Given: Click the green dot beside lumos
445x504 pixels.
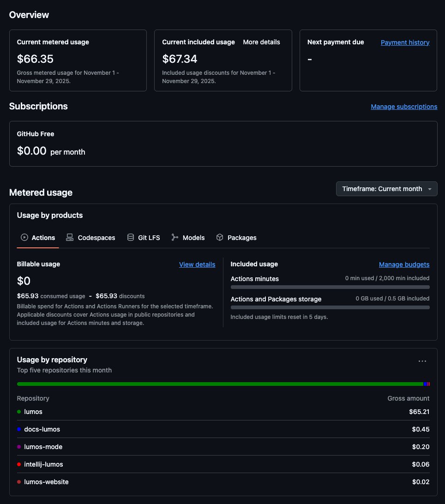Looking at the screenshot, I should [x=19, y=412].
